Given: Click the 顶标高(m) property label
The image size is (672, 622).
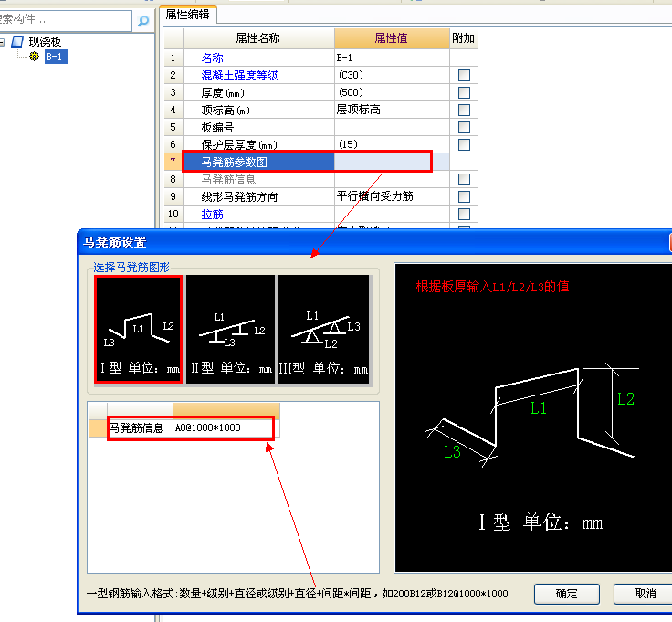Looking at the screenshot, I should [x=226, y=111].
